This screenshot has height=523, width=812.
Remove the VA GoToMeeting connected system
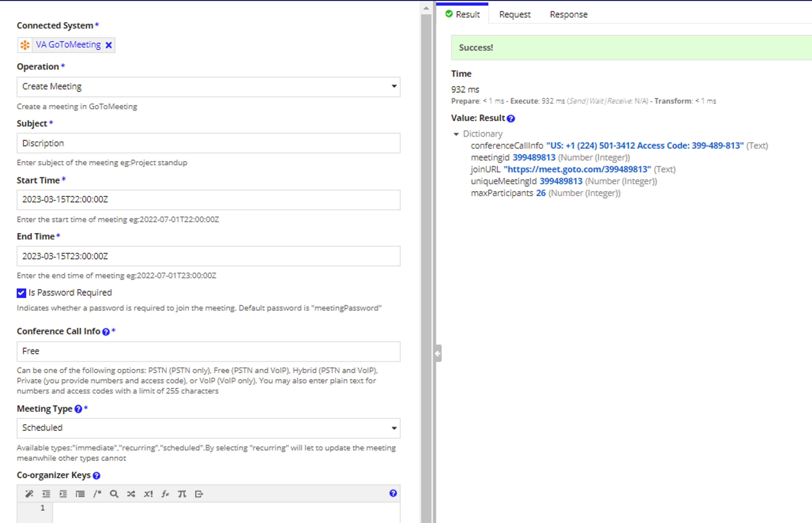click(x=109, y=45)
